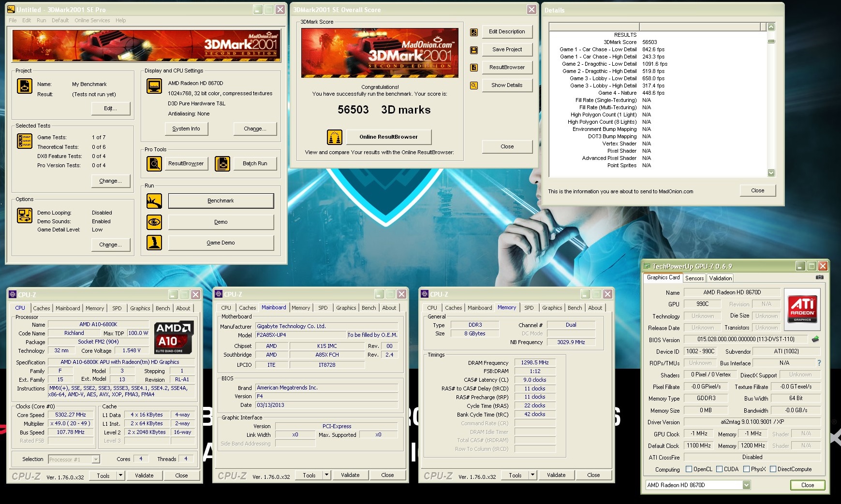
Task: Open the Help menu in 3DMark2001
Action: pyautogui.click(x=121, y=20)
